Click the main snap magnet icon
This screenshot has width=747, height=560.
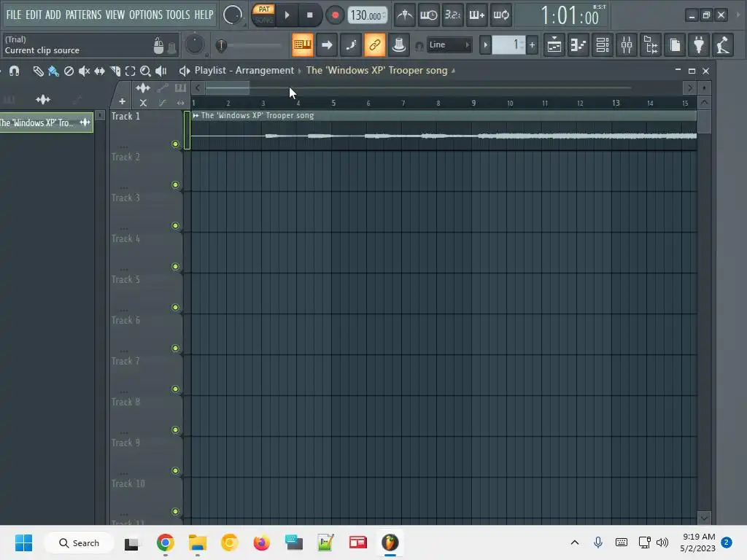[419, 46]
